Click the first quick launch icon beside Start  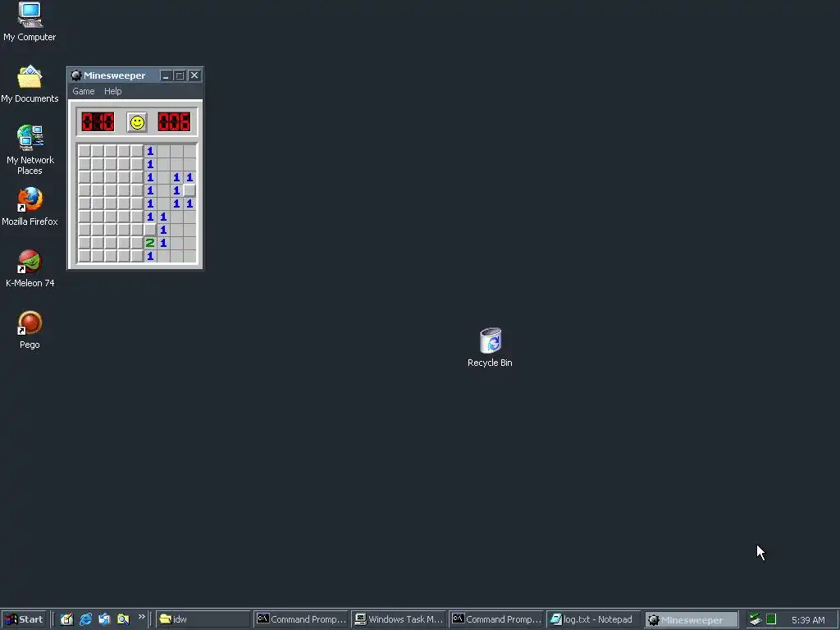pos(66,619)
